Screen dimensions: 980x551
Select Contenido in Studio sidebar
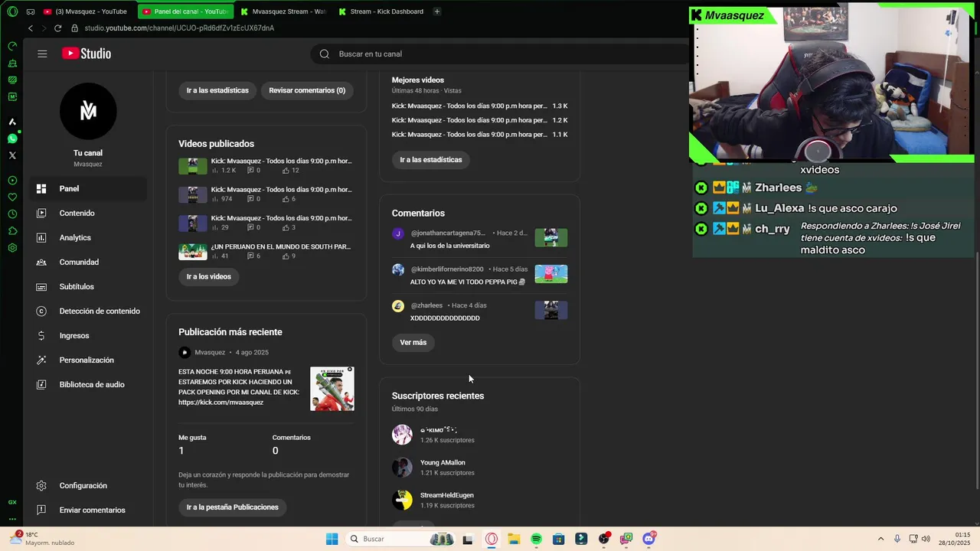88,214
